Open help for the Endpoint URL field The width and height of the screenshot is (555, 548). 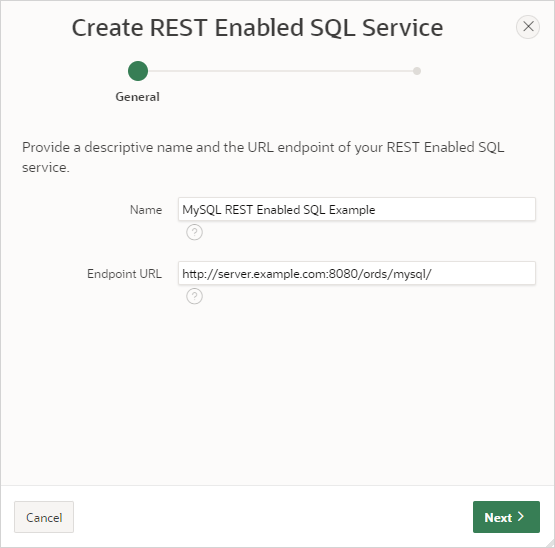pos(194,296)
